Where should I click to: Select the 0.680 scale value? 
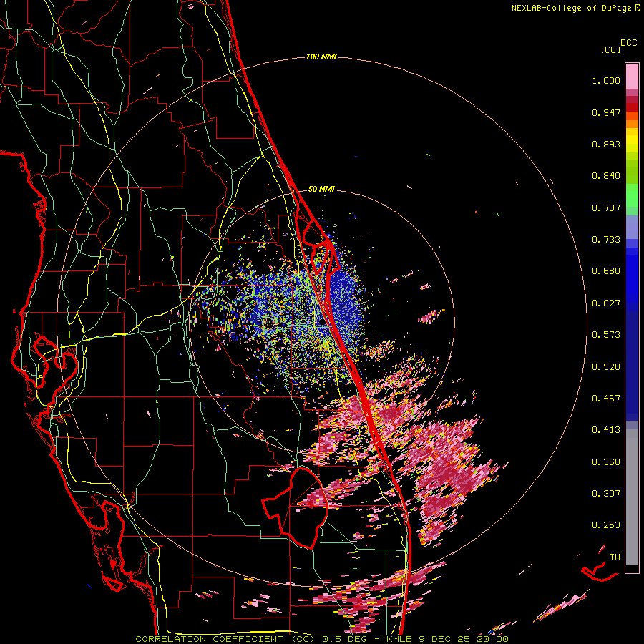(606, 271)
